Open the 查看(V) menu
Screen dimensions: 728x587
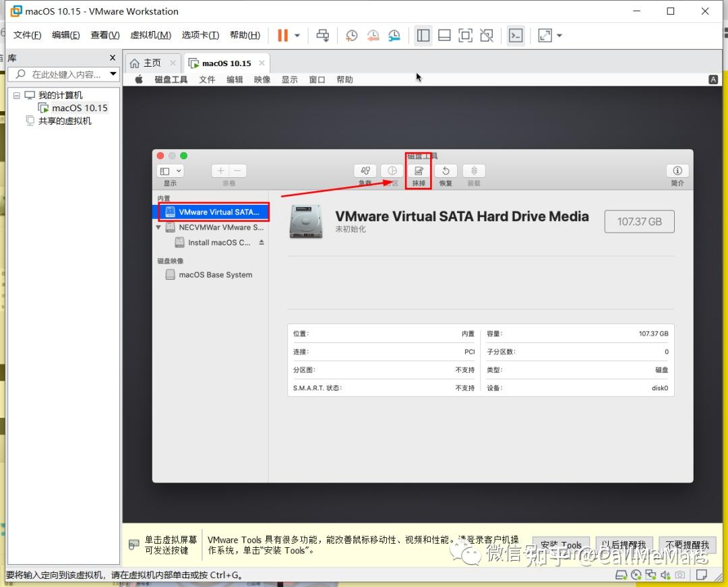pyautogui.click(x=105, y=35)
